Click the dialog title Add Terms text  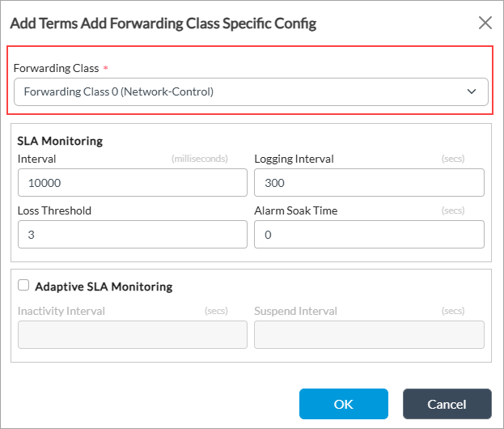click(x=163, y=23)
